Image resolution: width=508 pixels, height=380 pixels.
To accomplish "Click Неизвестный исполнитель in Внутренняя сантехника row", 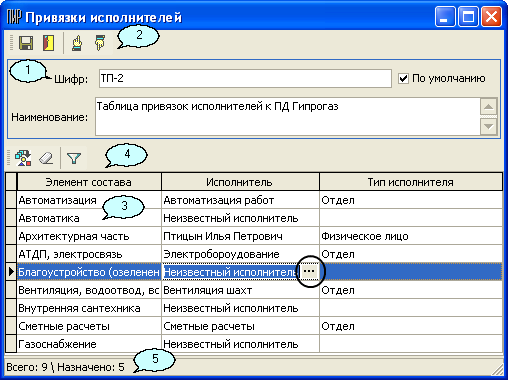I will (240, 308).
